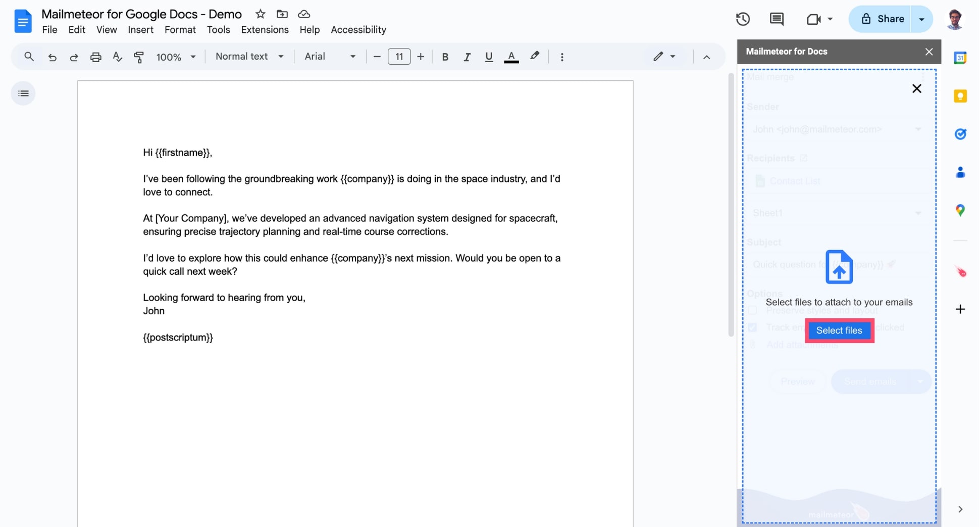Image resolution: width=980 pixels, height=527 pixels.
Task: Open the editing mode pencil dropdown
Action: [x=664, y=57]
